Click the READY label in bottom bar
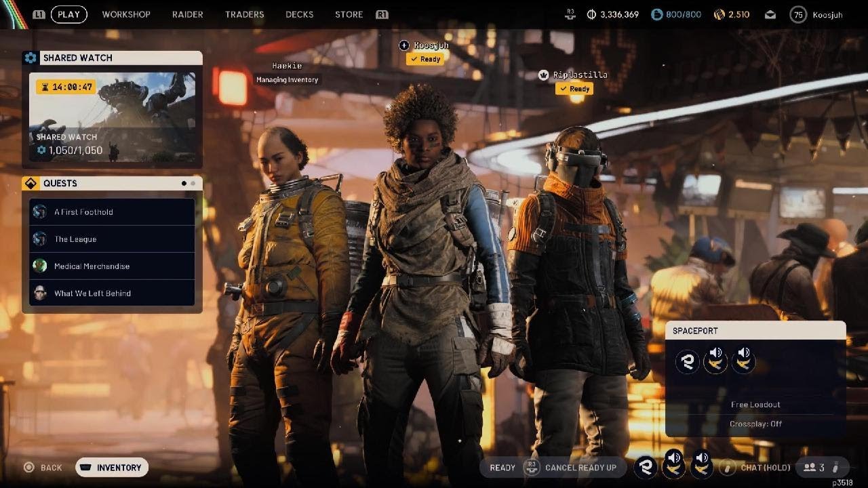Screen dimensions: 868x488 [x=502, y=468]
